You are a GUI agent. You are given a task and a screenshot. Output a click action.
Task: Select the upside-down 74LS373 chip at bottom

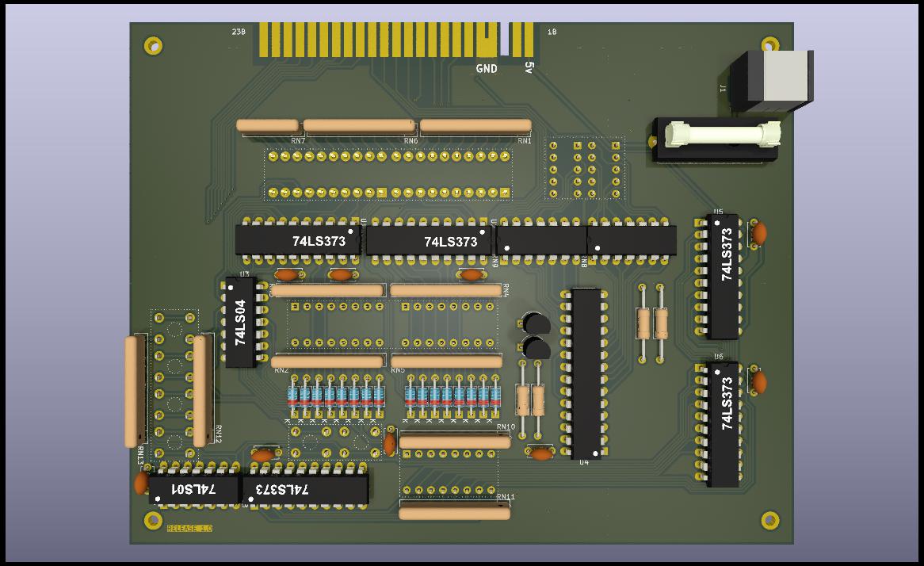305,489
